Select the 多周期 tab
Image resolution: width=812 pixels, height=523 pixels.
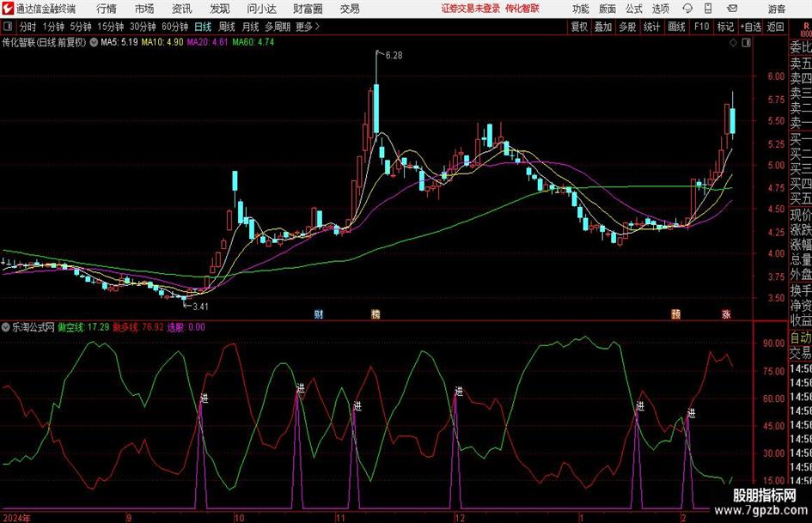pos(277,27)
